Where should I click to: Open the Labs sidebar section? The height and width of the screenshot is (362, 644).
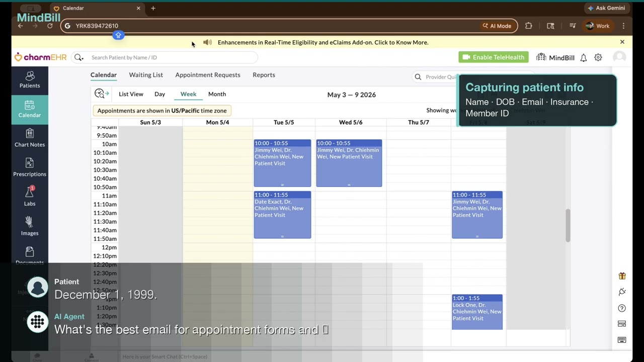tap(30, 197)
